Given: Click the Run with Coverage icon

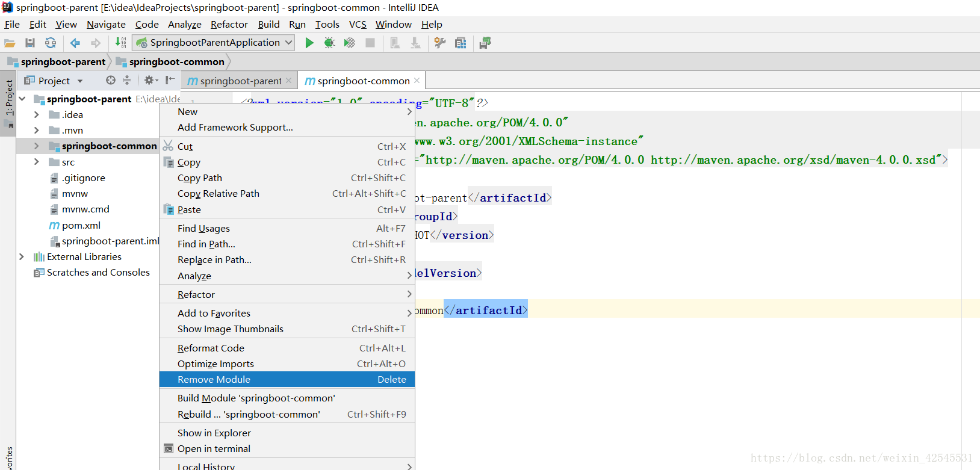Looking at the screenshot, I should tap(350, 43).
